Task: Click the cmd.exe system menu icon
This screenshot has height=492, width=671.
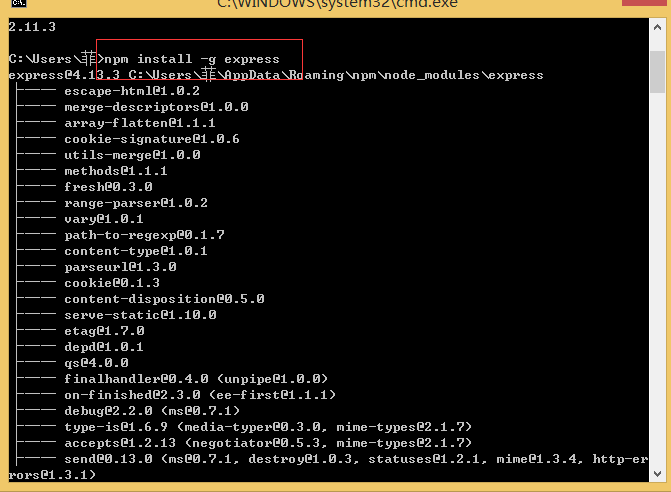Action: click(19, 3)
